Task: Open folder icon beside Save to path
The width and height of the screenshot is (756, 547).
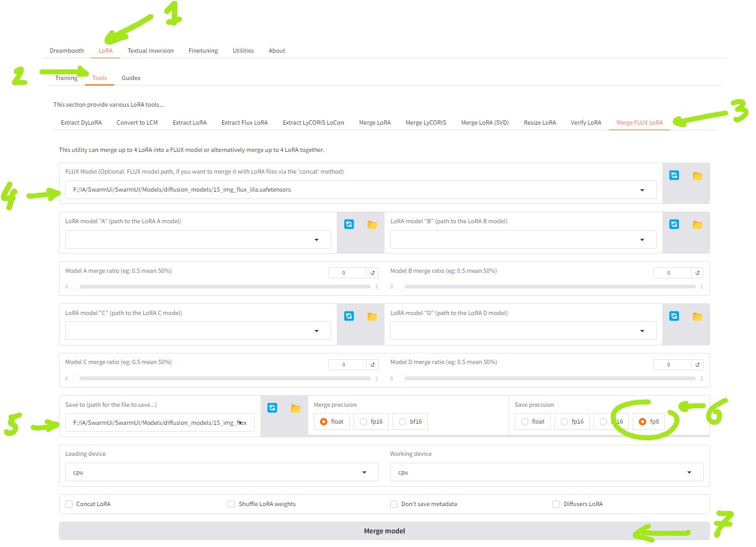Action: [x=295, y=408]
